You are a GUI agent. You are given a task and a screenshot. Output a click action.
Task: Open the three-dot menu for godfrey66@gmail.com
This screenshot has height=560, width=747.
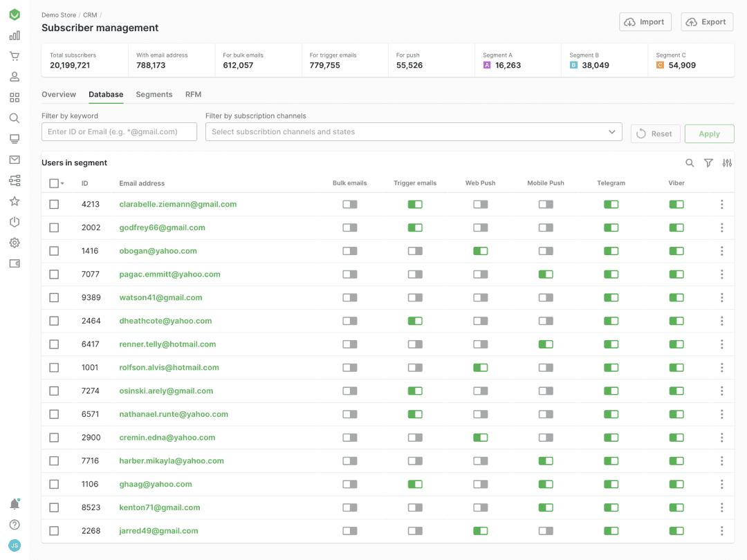click(721, 227)
